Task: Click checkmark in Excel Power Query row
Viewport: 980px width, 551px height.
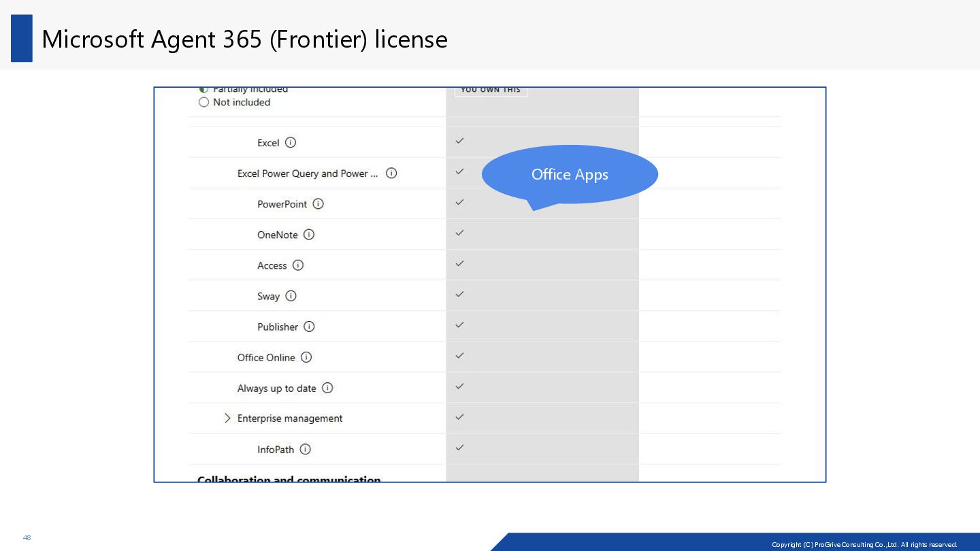Action: pyautogui.click(x=459, y=171)
